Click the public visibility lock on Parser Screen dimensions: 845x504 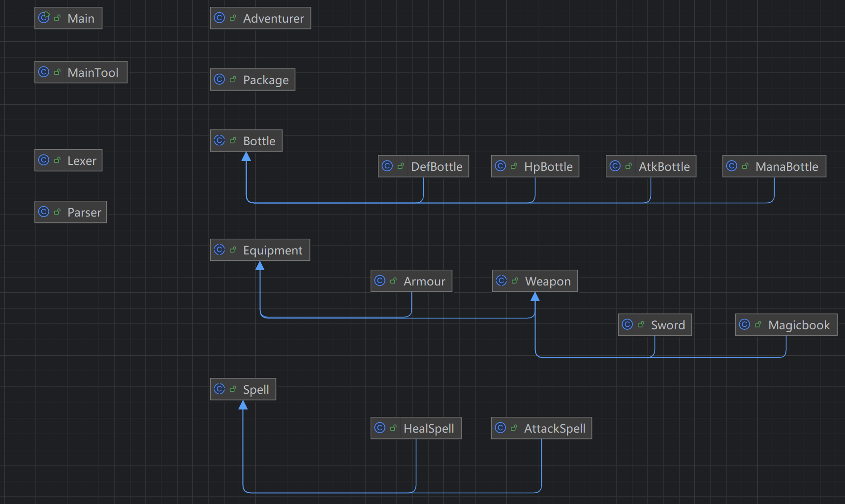[58, 212]
